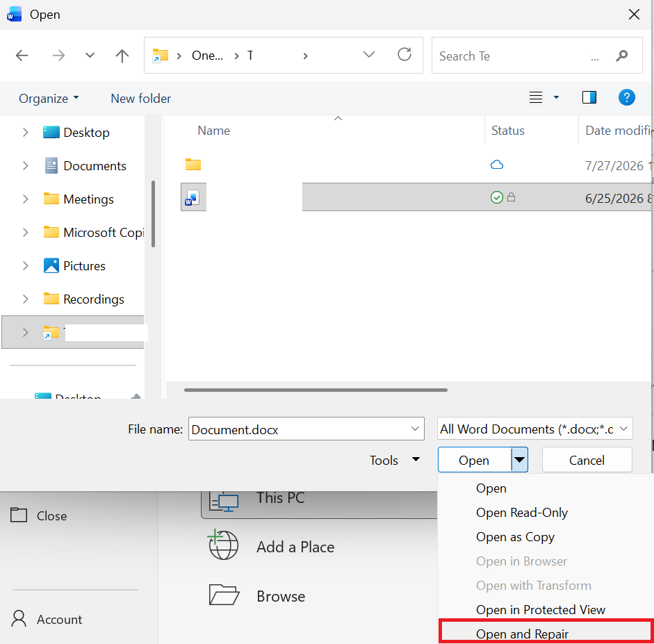Refresh the current folder listing
This screenshot has height=644, width=654.
[x=404, y=55]
